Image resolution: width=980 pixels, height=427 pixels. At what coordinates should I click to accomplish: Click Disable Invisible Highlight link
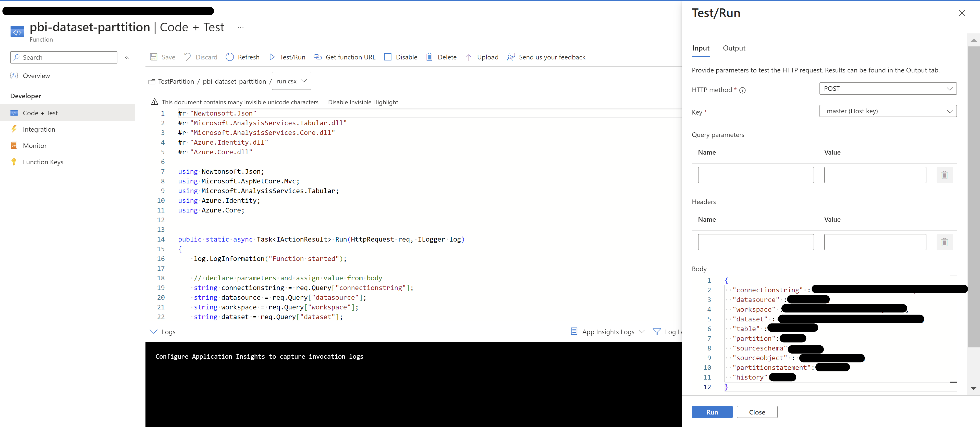pyautogui.click(x=363, y=102)
